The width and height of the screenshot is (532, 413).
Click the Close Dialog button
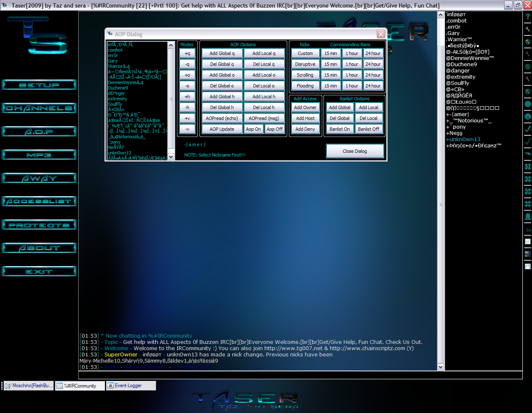pos(355,151)
